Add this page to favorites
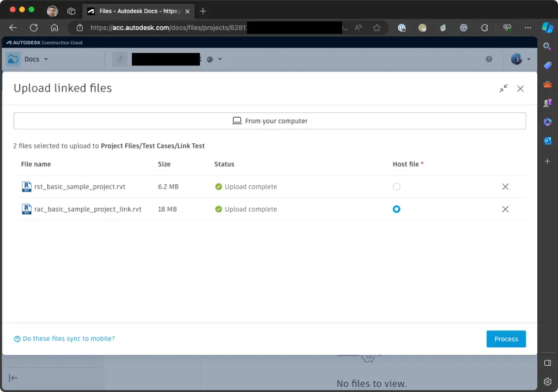Image resolution: width=558 pixels, height=392 pixels. [x=377, y=28]
